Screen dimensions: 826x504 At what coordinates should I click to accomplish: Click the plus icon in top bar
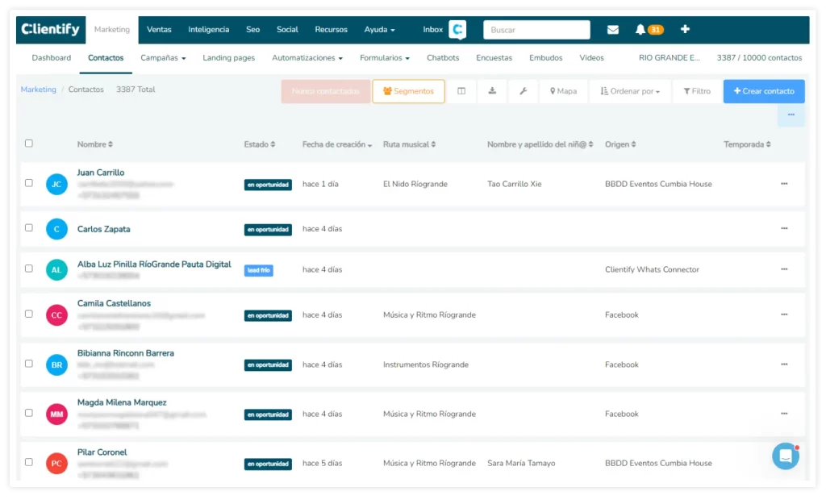pos(685,29)
